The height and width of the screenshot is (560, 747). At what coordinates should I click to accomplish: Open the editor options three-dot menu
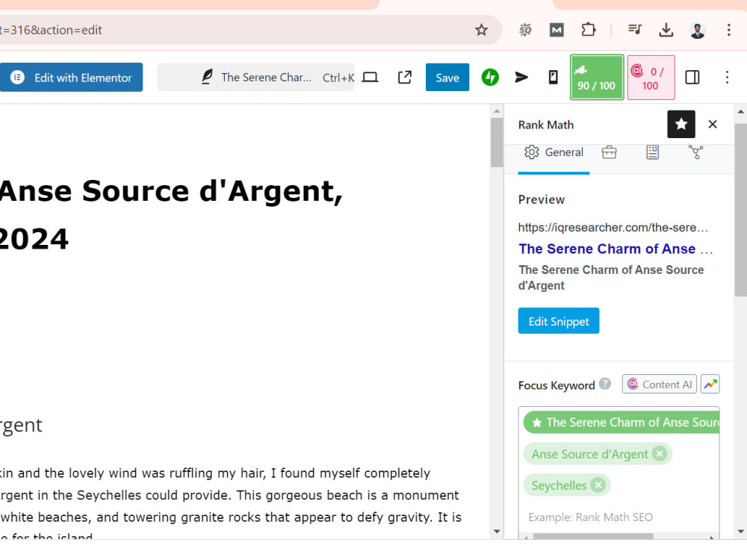coord(727,77)
